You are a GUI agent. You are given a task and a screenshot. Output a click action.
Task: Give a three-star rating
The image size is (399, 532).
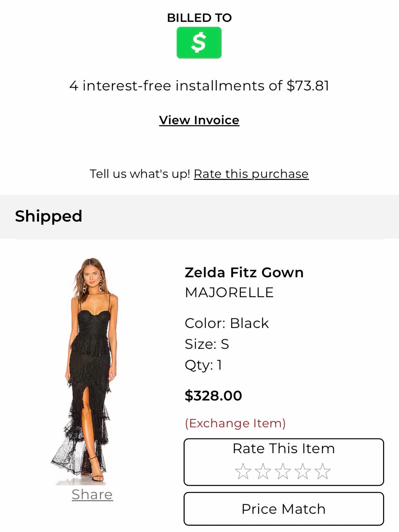tap(283, 471)
